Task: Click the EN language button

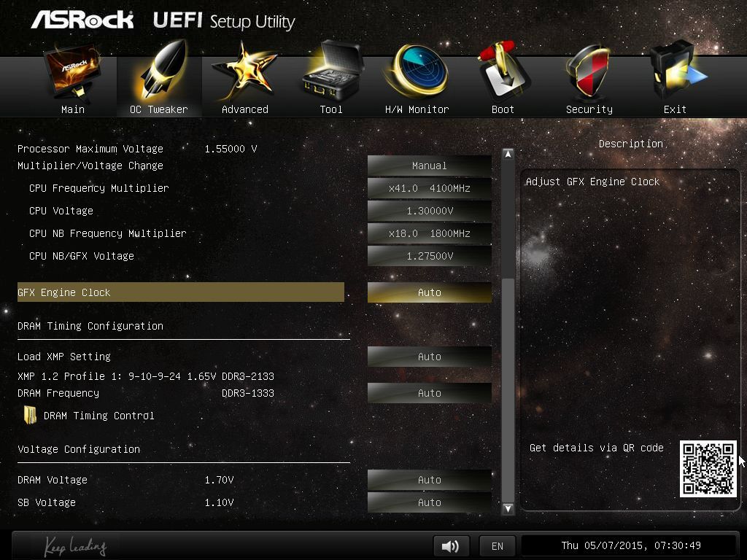Action: 497,545
